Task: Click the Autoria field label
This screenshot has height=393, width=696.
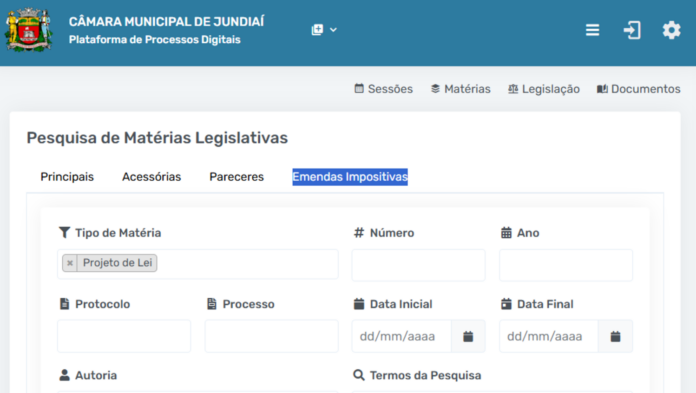Action: 96,375
